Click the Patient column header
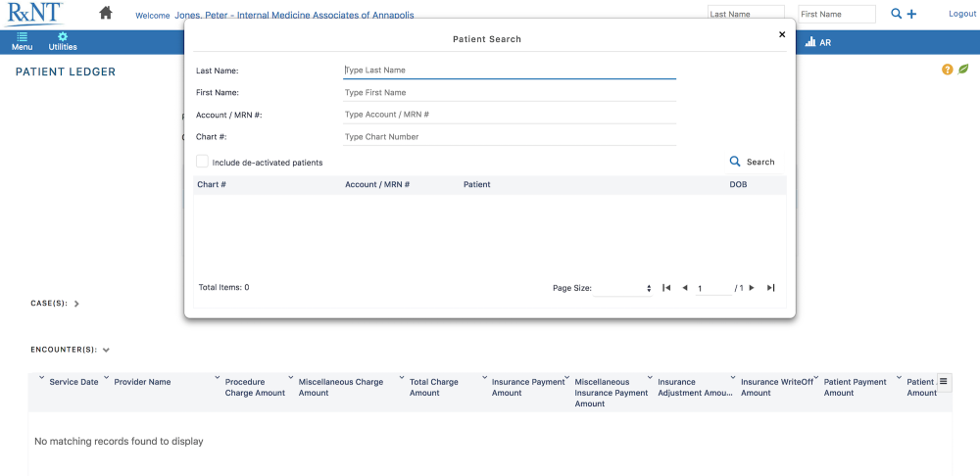980x476 pixels. (x=477, y=185)
